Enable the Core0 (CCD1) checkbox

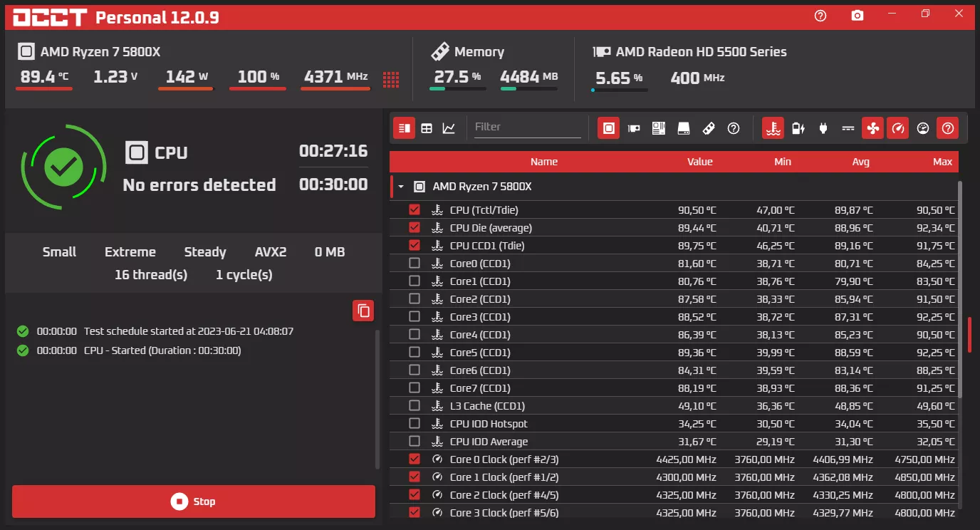point(415,264)
